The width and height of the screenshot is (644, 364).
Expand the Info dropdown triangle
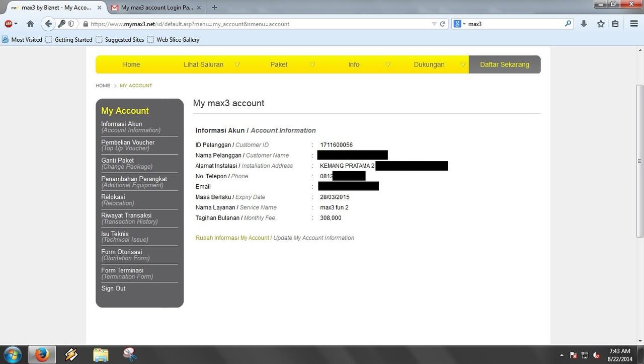coord(388,64)
